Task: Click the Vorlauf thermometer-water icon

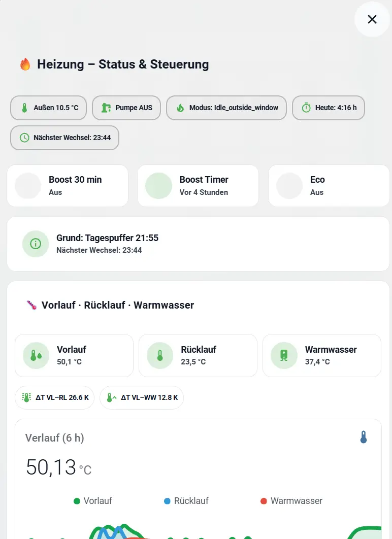Action: pos(36,355)
